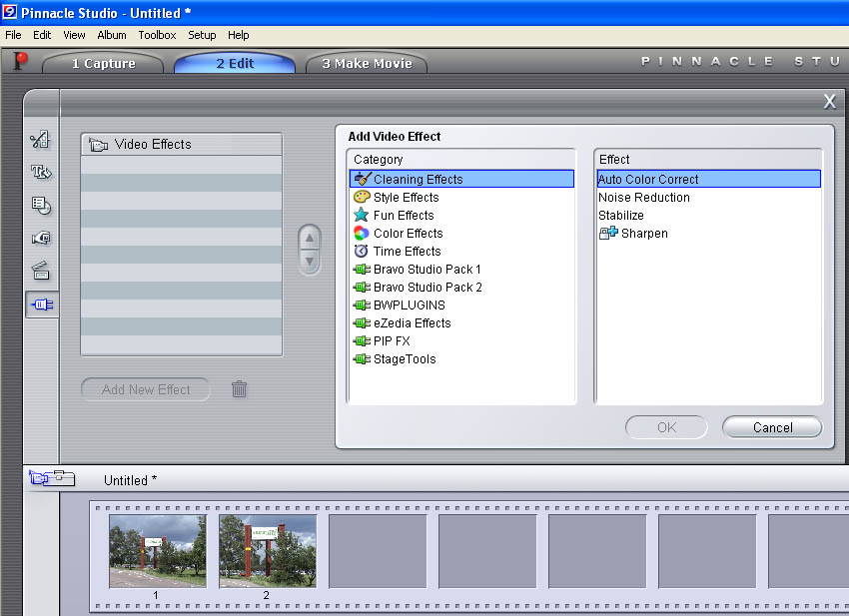Click the Style Effects palette icon
The height and width of the screenshot is (616, 849).
coord(362,197)
